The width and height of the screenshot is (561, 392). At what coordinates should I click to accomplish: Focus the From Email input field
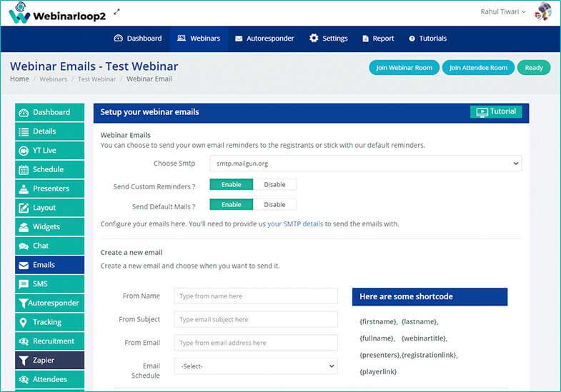[256, 343]
